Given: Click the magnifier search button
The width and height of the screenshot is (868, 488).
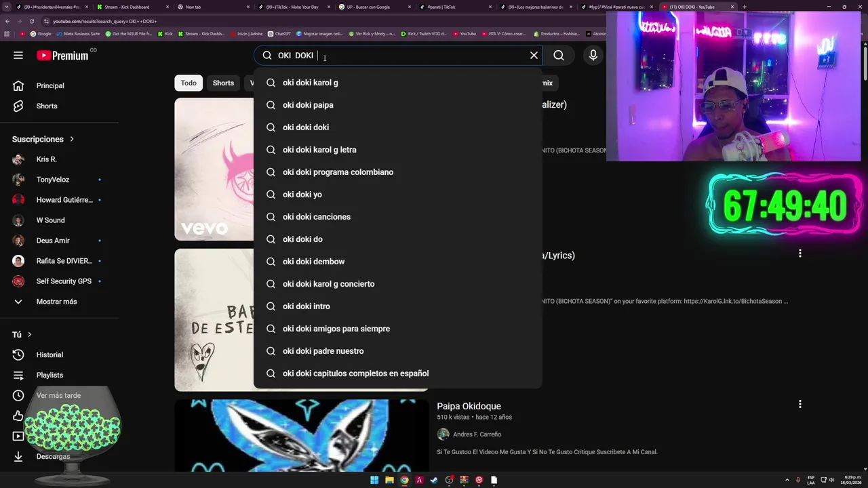Looking at the screenshot, I should pyautogui.click(x=559, y=56).
